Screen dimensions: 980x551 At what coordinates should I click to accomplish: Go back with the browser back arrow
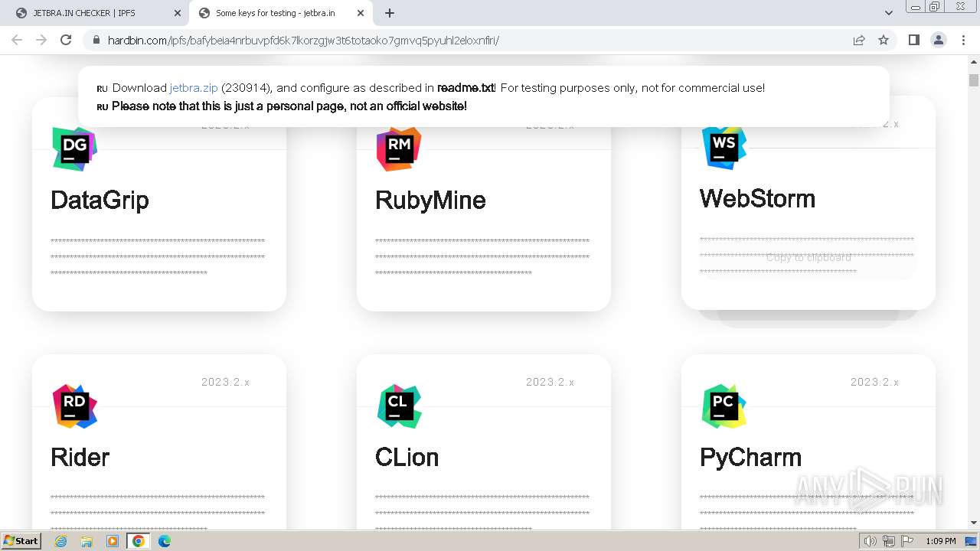click(x=17, y=40)
